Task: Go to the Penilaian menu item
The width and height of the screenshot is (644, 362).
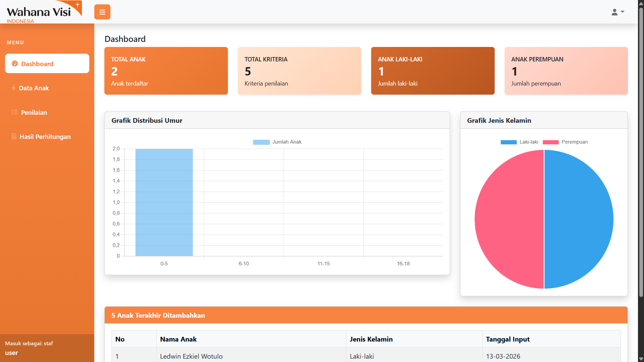Action: [x=34, y=112]
